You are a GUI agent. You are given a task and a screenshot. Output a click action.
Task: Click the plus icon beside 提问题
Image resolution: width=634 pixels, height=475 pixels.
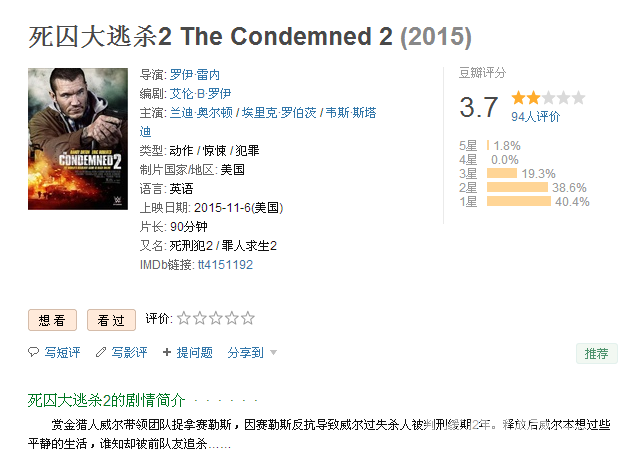click(167, 352)
